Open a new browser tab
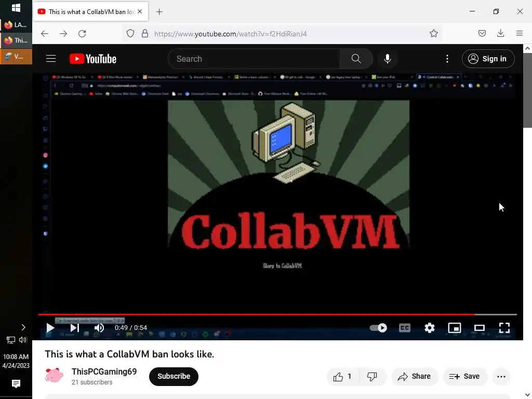Viewport: 532px width, 399px height. [x=159, y=12]
